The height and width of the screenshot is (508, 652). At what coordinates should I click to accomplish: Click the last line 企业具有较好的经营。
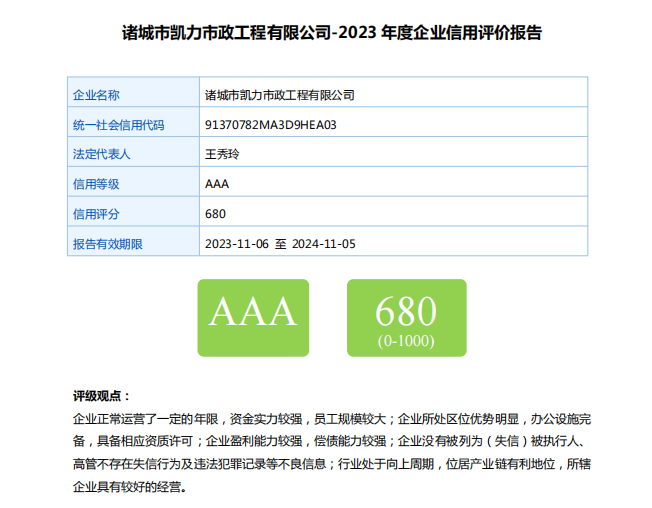(130, 486)
